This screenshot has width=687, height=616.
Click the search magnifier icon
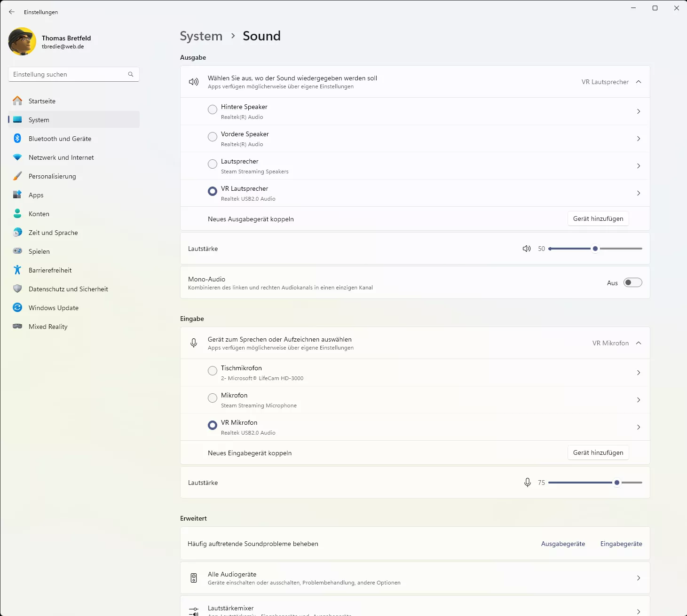coord(131,74)
